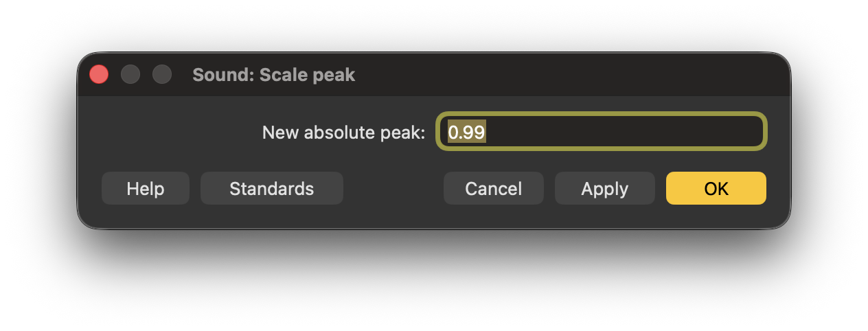Open Help for Scale peak
The image size is (868, 331).
(145, 188)
